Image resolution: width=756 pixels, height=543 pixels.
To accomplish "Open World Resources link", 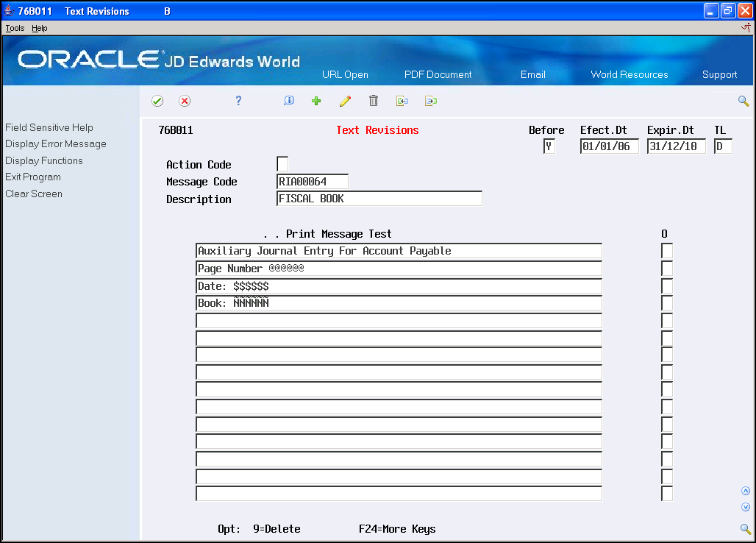I will pyautogui.click(x=630, y=74).
